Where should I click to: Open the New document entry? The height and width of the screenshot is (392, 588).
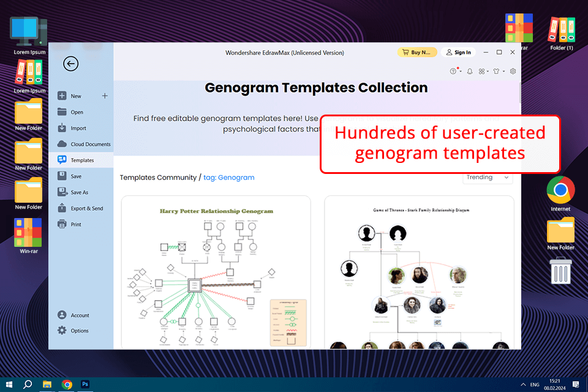pos(76,96)
